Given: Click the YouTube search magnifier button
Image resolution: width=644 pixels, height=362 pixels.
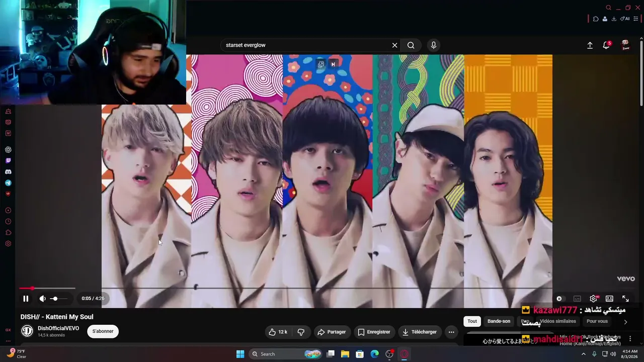Looking at the screenshot, I should 411,45.
